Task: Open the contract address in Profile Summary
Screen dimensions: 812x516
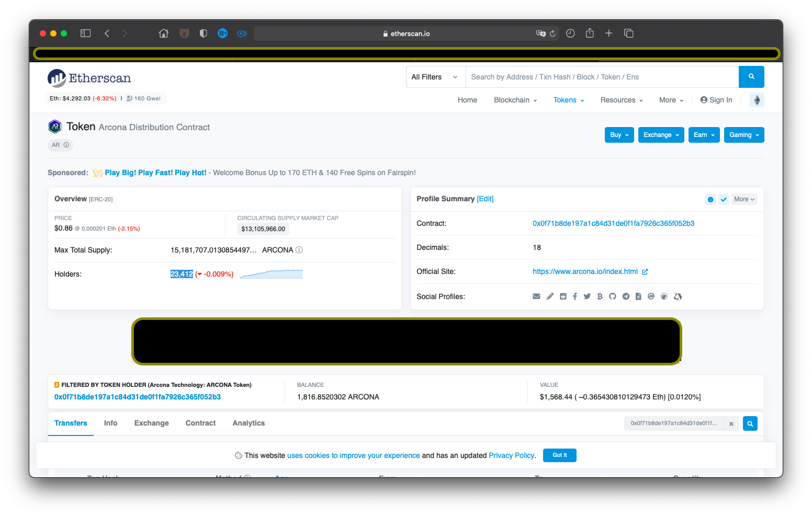Action: pos(613,223)
